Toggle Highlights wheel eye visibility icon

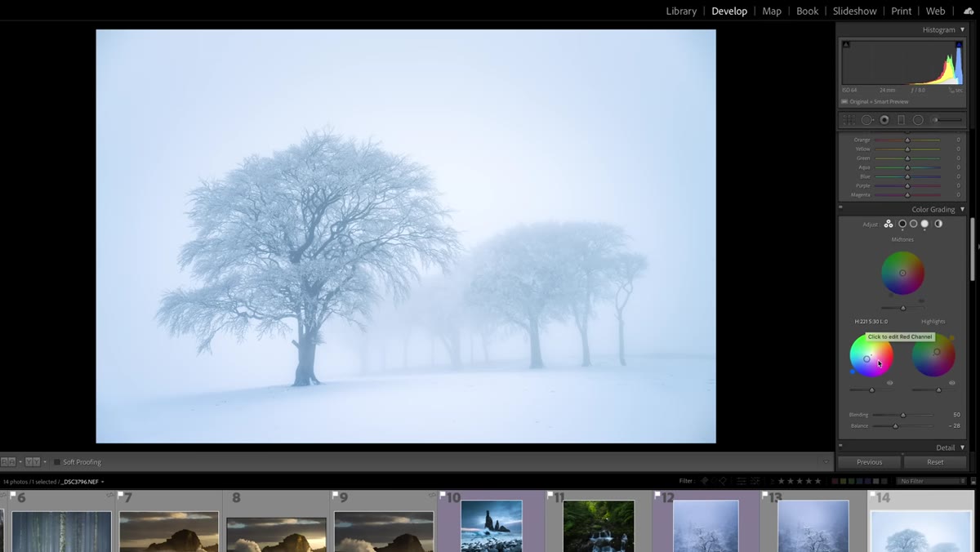pyautogui.click(x=952, y=382)
